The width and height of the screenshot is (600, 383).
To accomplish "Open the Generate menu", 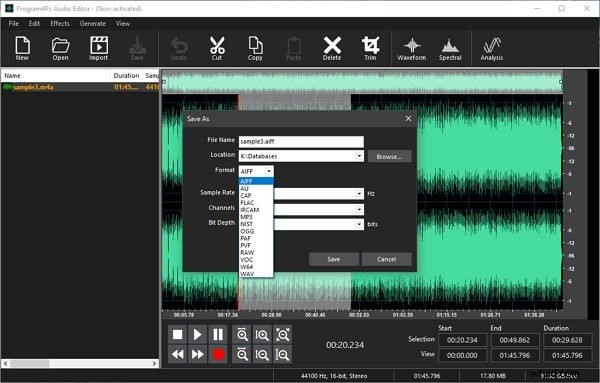I will (x=93, y=23).
